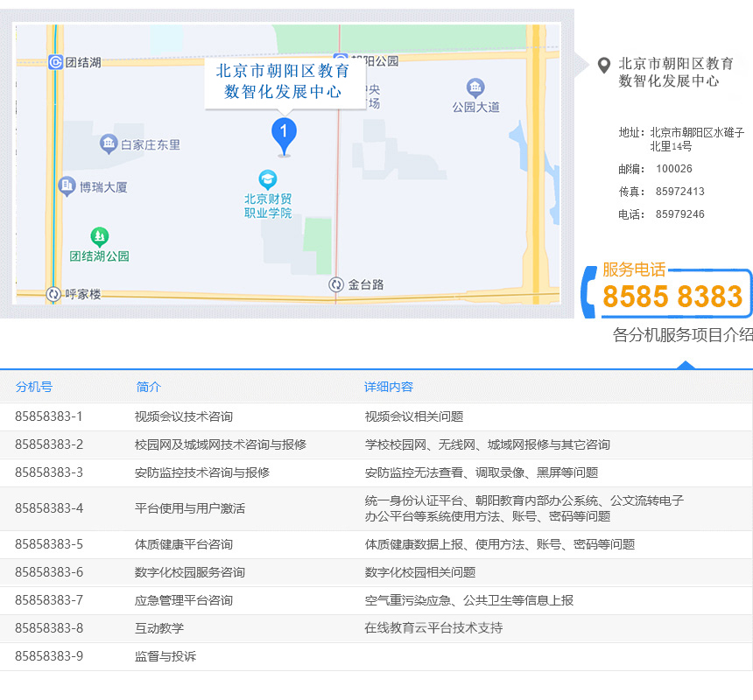The image size is (753, 700).
Task: Select the 校园网及城域网技术咨询与报修 entry
Action: coord(220,444)
